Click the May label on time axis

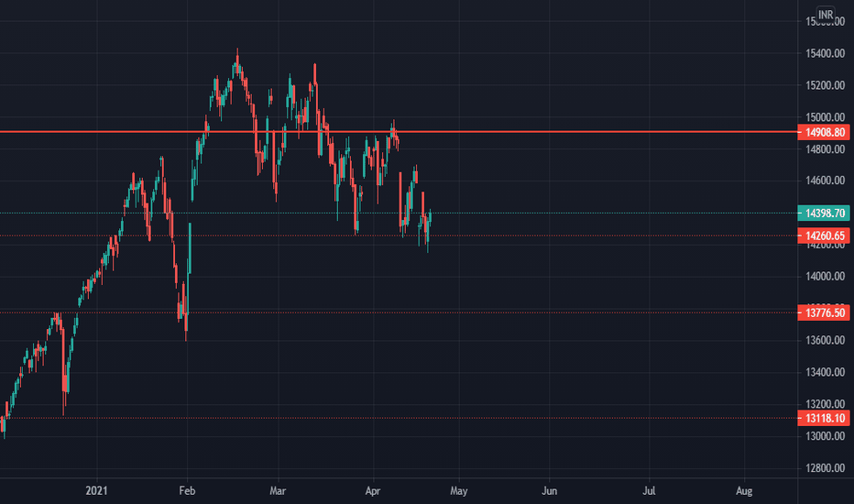(458, 491)
